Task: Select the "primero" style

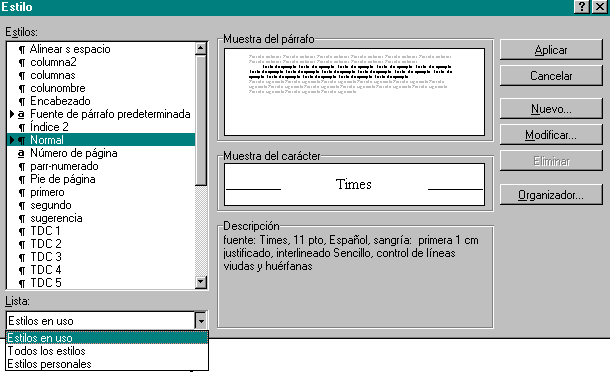Action: [101, 192]
